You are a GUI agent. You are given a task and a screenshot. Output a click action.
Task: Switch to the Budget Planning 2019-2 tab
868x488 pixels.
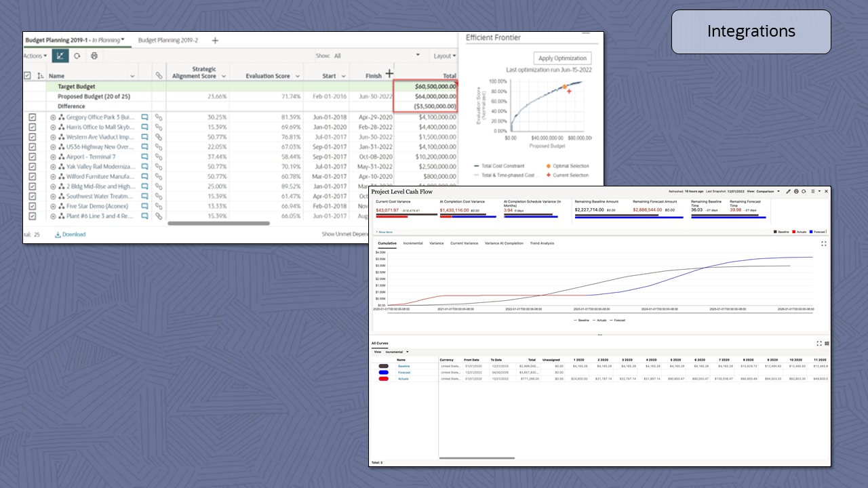click(x=169, y=40)
